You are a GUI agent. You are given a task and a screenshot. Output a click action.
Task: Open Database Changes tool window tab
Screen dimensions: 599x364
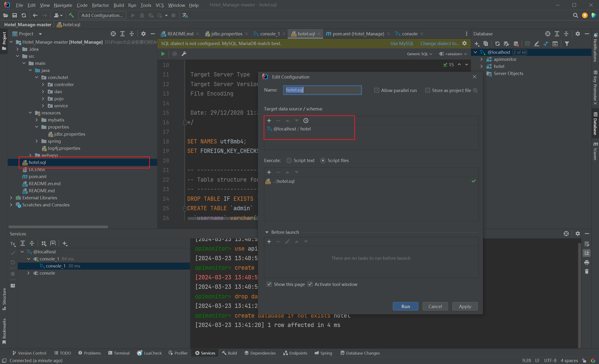(360, 353)
